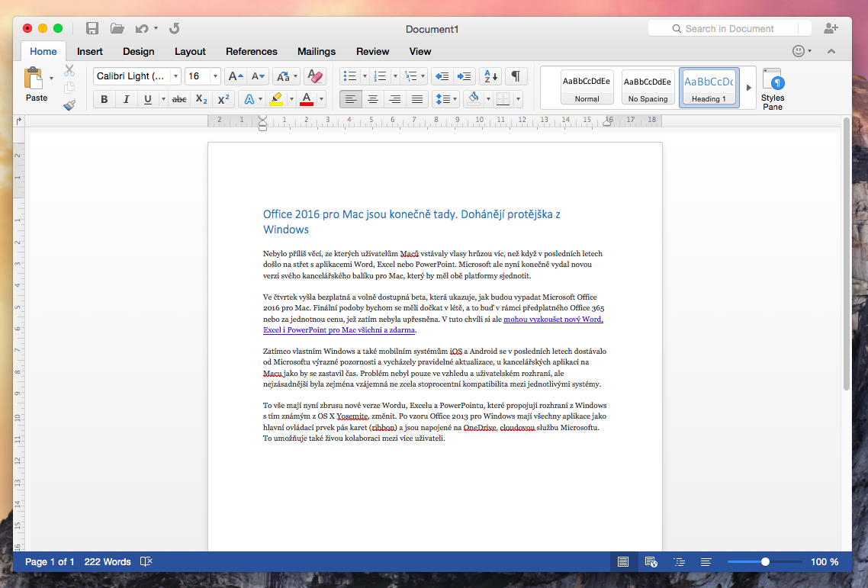Click the Copy icon
Screen dimensions: 868x588
tap(69, 88)
